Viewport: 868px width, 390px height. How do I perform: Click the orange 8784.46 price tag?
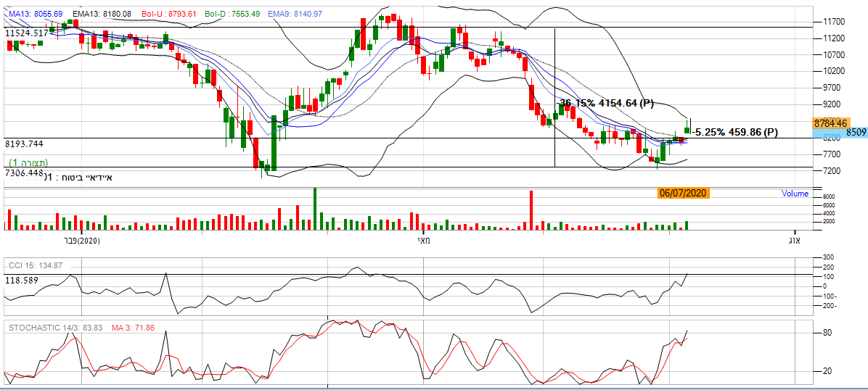coord(831,124)
